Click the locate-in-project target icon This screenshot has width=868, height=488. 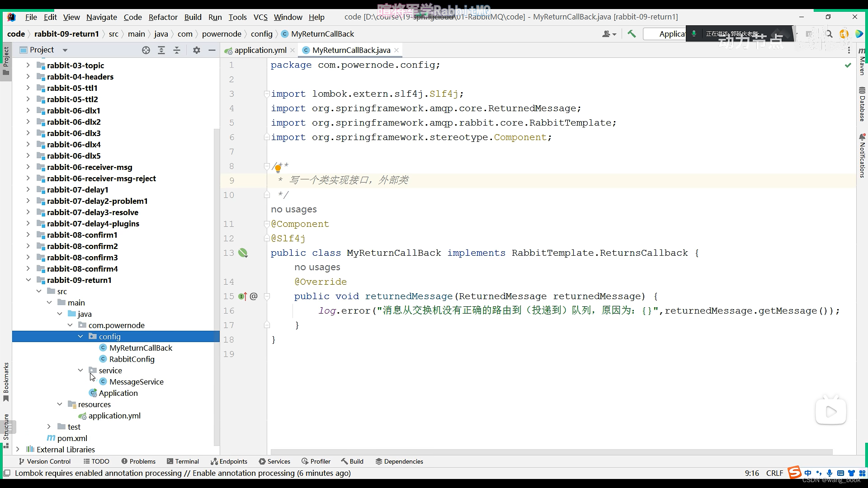tap(146, 50)
